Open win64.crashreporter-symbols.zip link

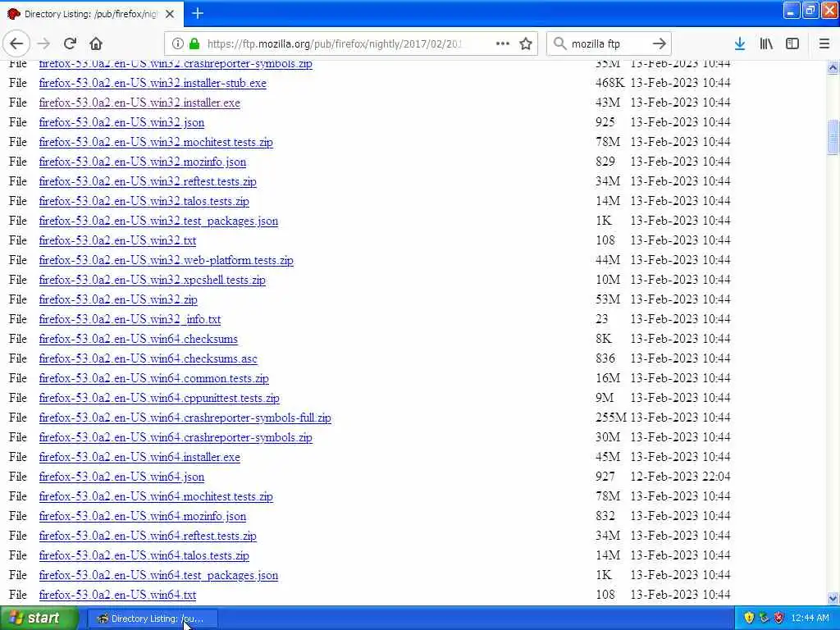(x=176, y=438)
